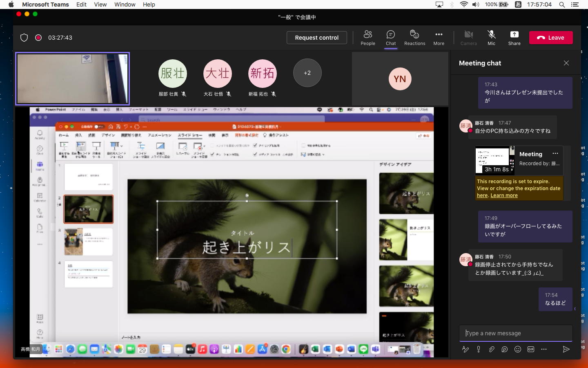
Task: Open the Reactions menu
Action: click(414, 38)
